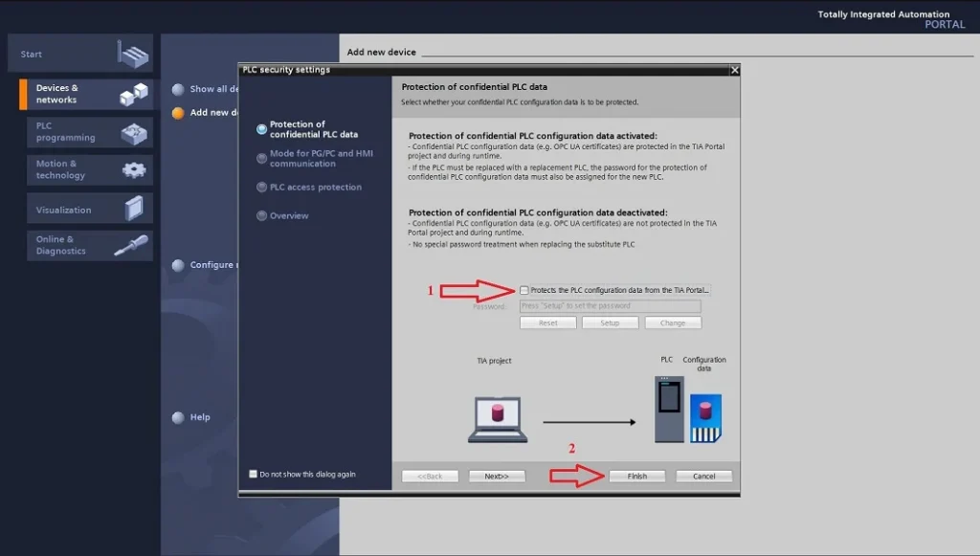Cancel the PLC security settings dialog
The height and width of the screenshot is (556, 980).
pos(703,476)
